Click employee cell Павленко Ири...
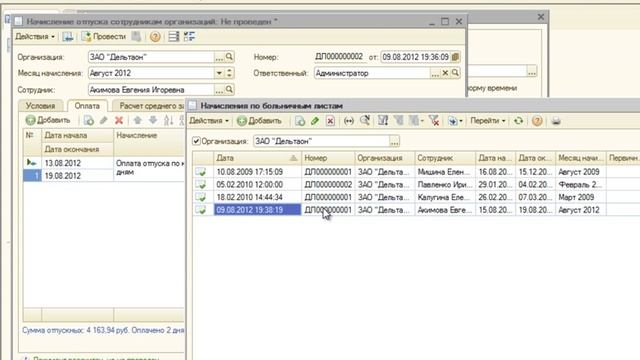This screenshot has width=640, height=360. click(445, 184)
